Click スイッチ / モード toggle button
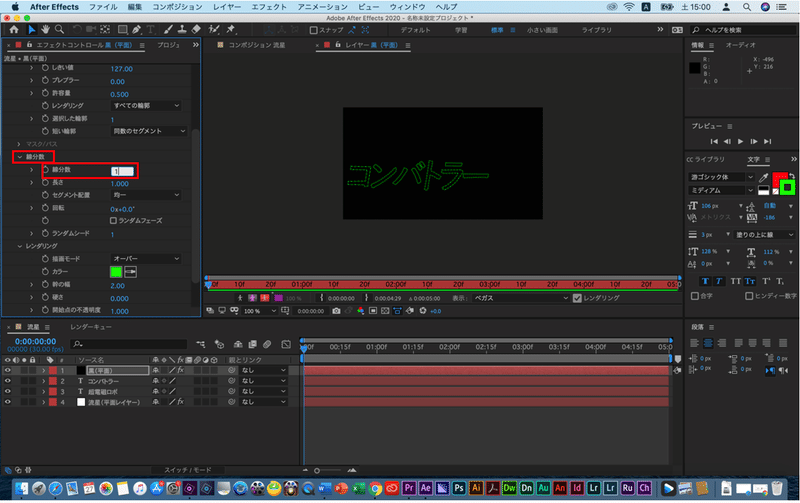800x503 pixels. (x=188, y=470)
